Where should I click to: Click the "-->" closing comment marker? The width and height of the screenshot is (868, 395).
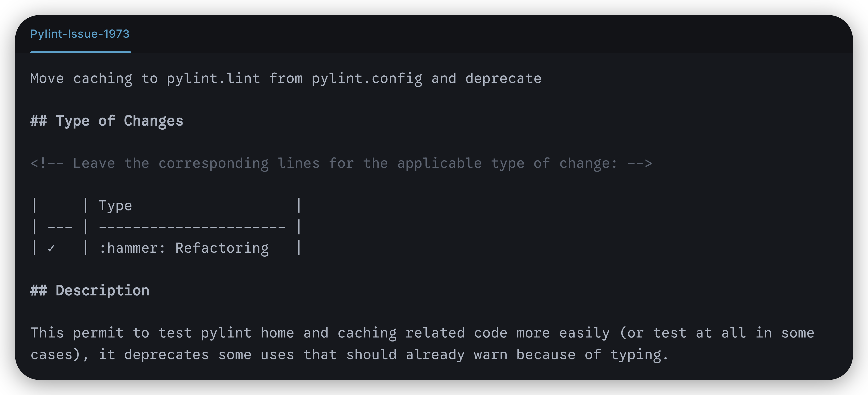click(639, 164)
